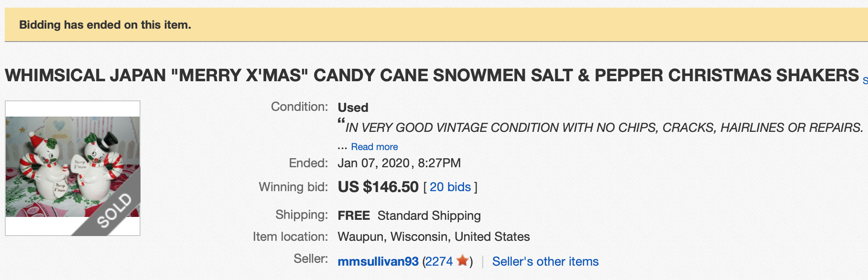The height and width of the screenshot is (280, 868).
Task: Click the ended date Jan 07, 2020
Action: tap(373, 163)
